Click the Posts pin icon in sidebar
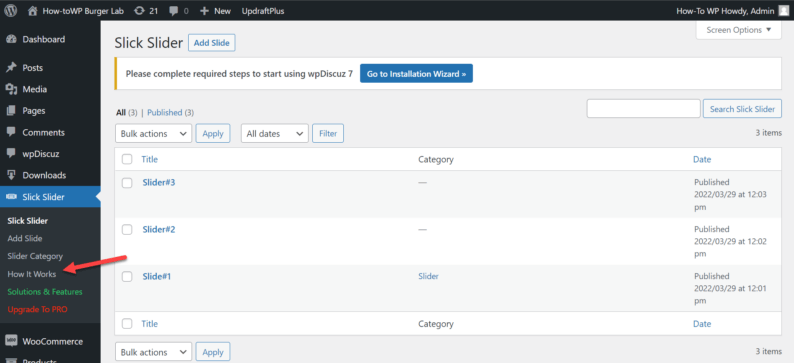 coord(11,68)
